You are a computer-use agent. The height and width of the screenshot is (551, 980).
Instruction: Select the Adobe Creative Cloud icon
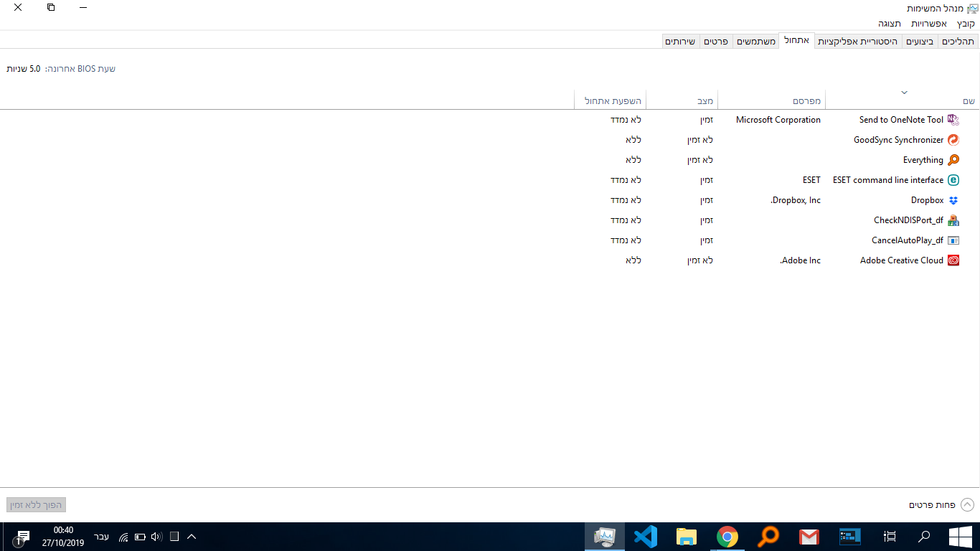coord(953,260)
